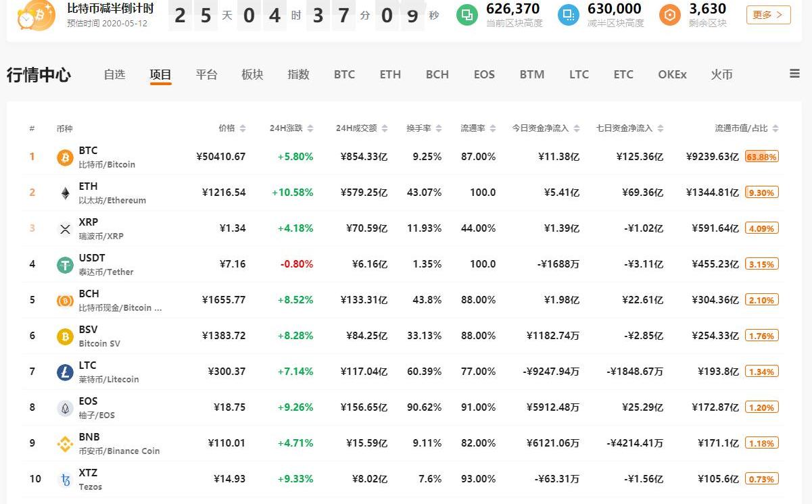Sort the table by 流通率 column

(x=478, y=128)
